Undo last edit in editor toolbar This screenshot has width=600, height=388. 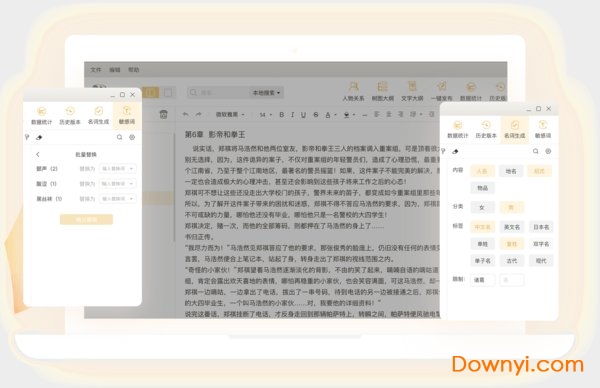pos(186,114)
